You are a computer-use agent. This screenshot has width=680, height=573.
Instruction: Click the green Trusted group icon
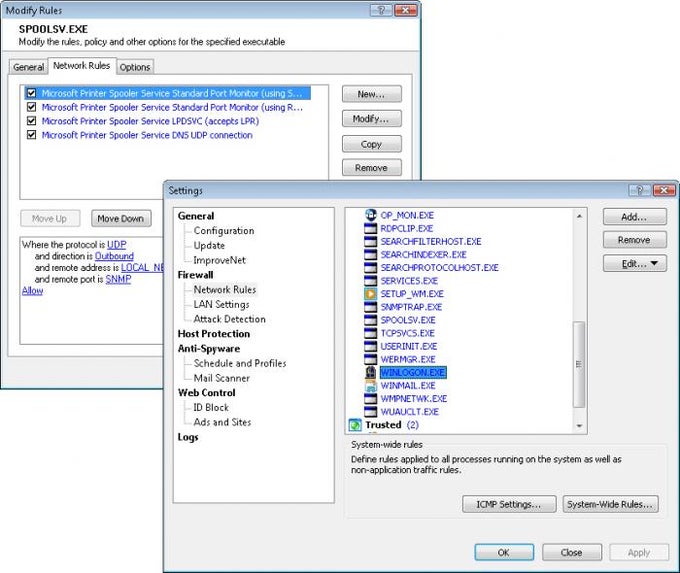[x=355, y=425]
